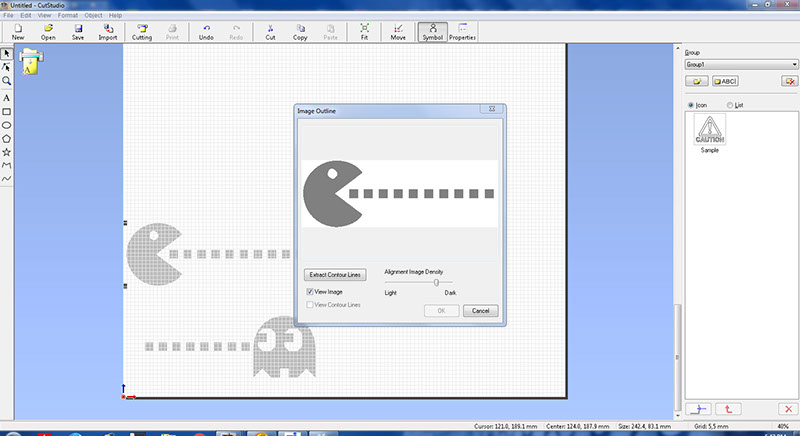Select the freehand curve tool
Image resolution: width=800 pixels, height=436 pixels.
point(7,178)
